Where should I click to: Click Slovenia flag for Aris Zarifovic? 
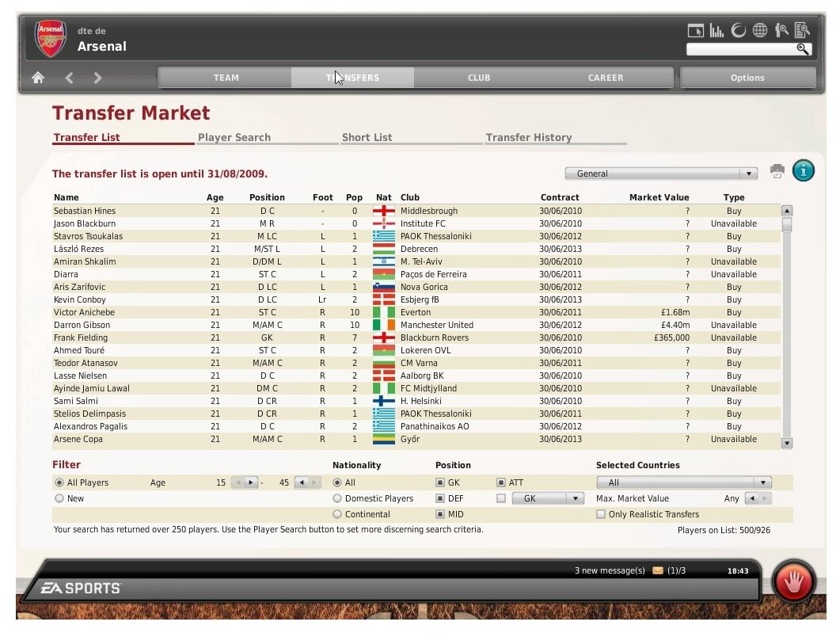[x=383, y=287]
